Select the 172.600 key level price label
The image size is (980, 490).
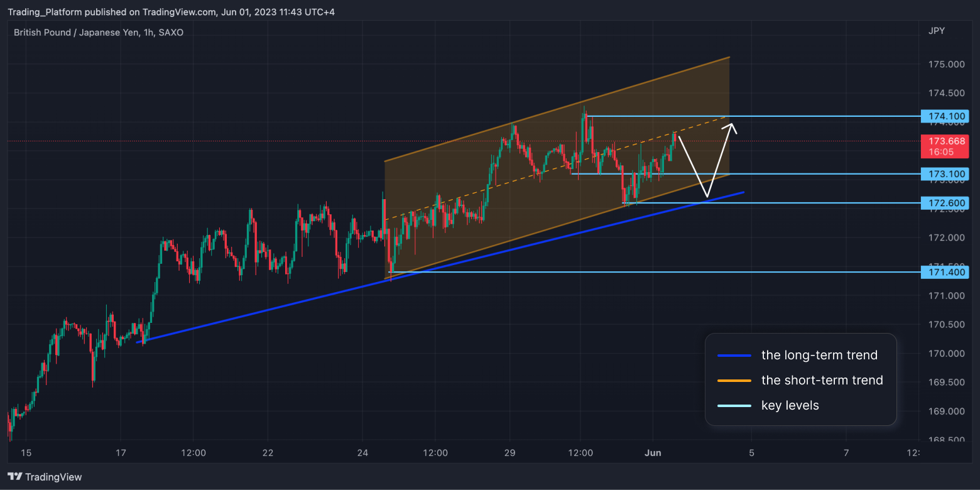click(945, 203)
